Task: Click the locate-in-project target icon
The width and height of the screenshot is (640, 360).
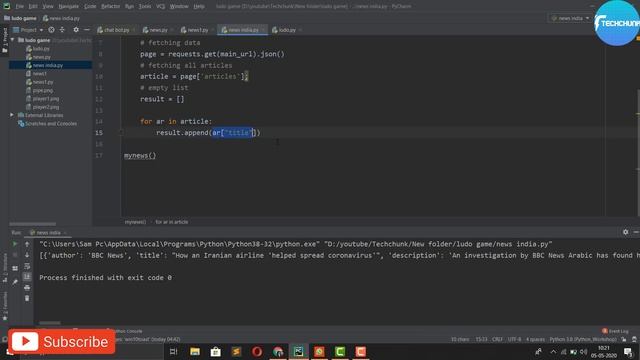Action: tap(51, 30)
